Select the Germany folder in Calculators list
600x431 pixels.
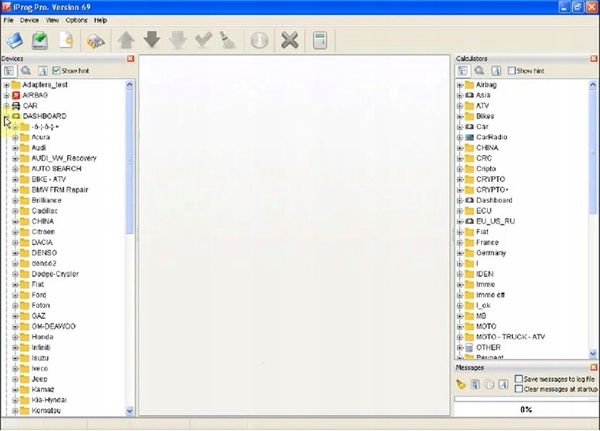pos(490,253)
